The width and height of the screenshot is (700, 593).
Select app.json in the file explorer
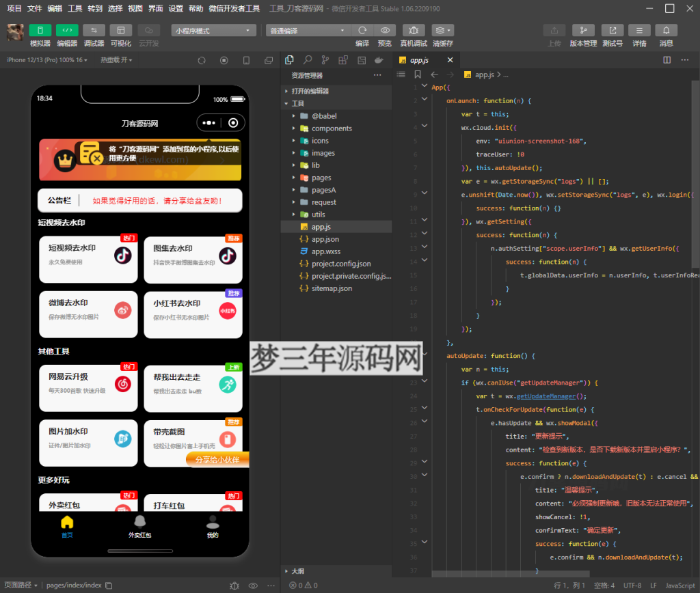point(325,239)
